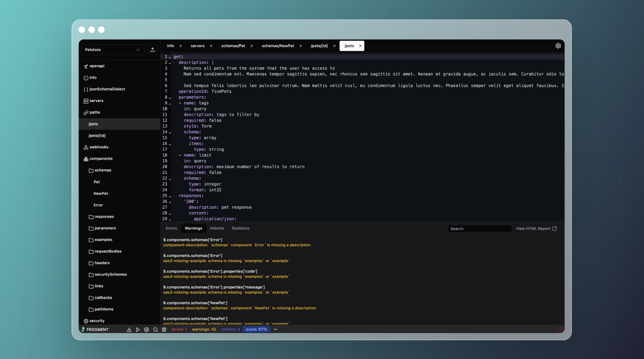The height and width of the screenshot is (359, 644).
Task: Switch to the /pets/{id} editor tab
Action: point(319,46)
